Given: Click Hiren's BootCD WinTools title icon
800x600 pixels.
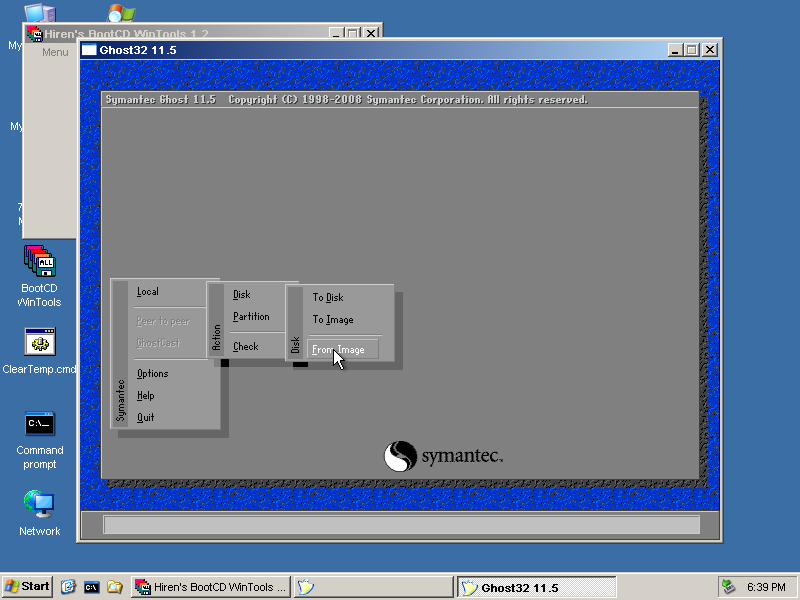Looking at the screenshot, I should (x=34, y=34).
